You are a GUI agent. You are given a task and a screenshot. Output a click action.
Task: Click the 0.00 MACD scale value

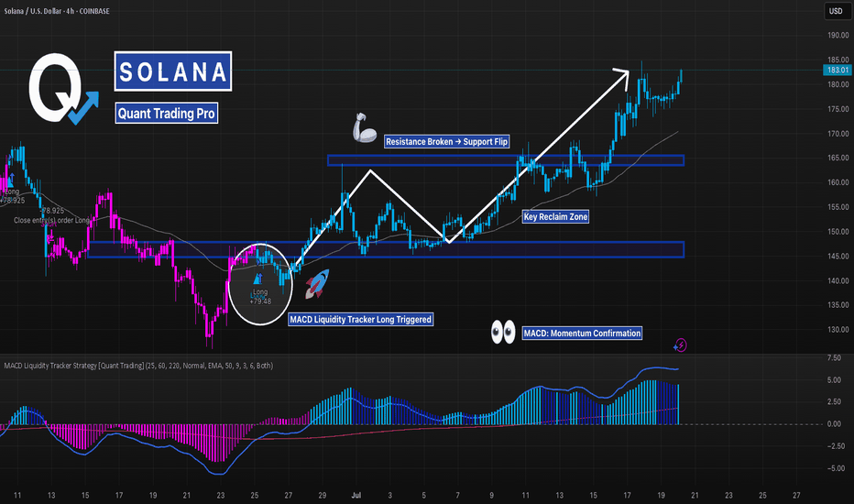click(x=834, y=424)
